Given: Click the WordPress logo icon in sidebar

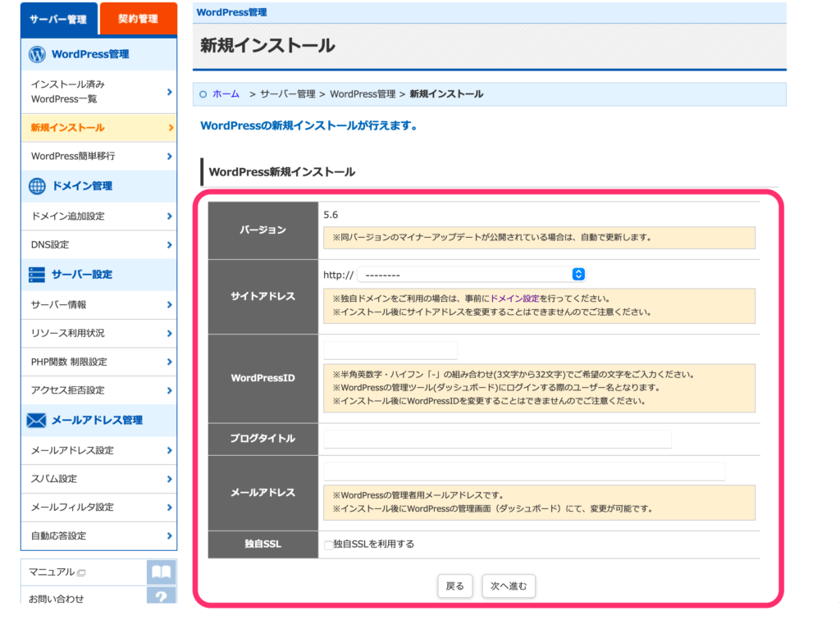Looking at the screenshot, I should coord(37,54).
